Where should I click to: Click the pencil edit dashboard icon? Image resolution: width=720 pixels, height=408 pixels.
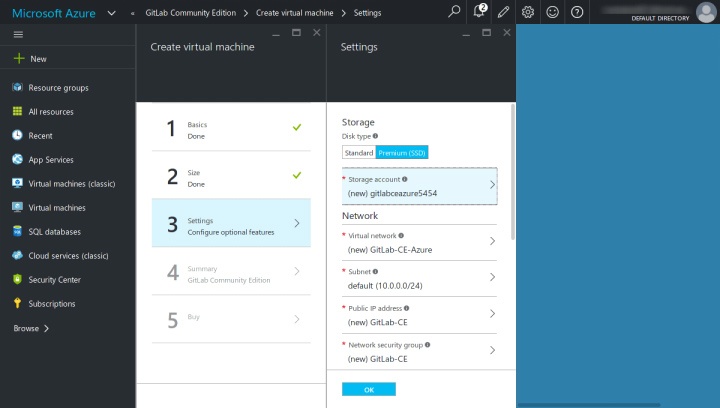pyautogui.click(x=503, y=12)
